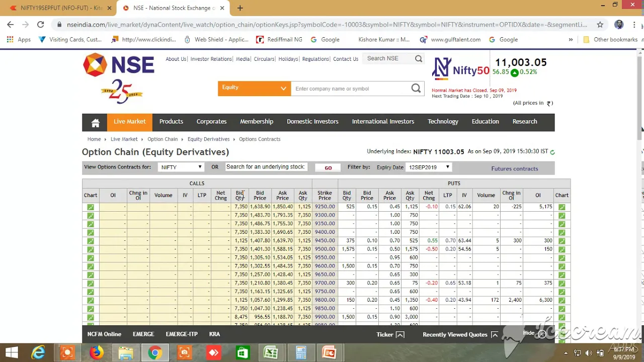Image resolution: width=644 pixels, height=362 pixels.
Task: Open calls chart icon for strike 9900.00
Action: (x=91, y=317)
